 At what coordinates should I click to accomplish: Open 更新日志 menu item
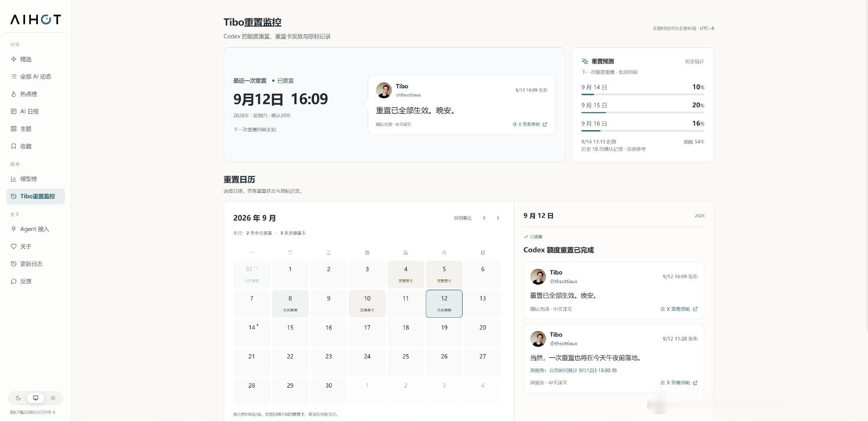pyautogui.click(x=36, y=264)
